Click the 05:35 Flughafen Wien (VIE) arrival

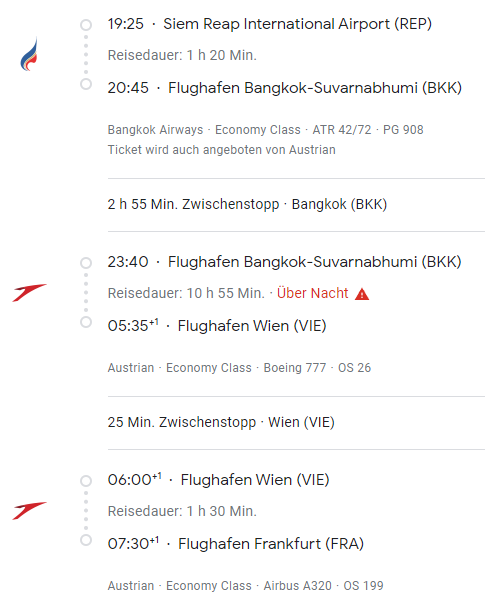click(217, 326)
